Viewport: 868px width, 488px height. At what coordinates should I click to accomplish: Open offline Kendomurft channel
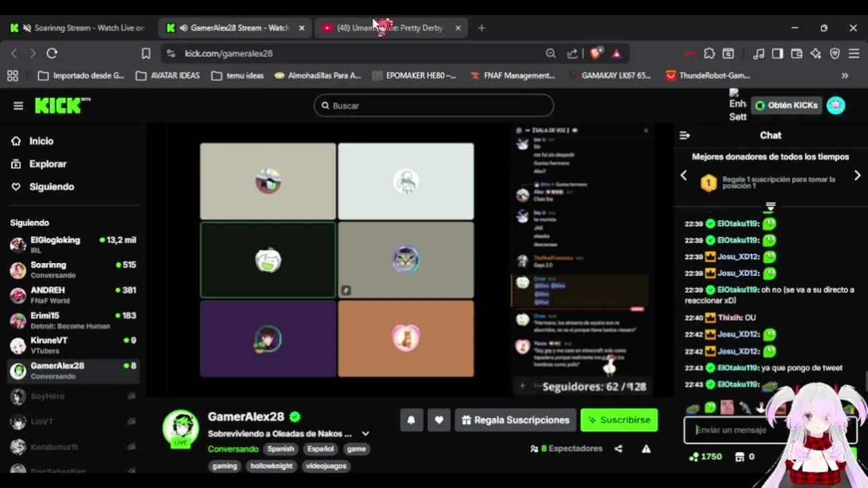(x=73, y=447)
